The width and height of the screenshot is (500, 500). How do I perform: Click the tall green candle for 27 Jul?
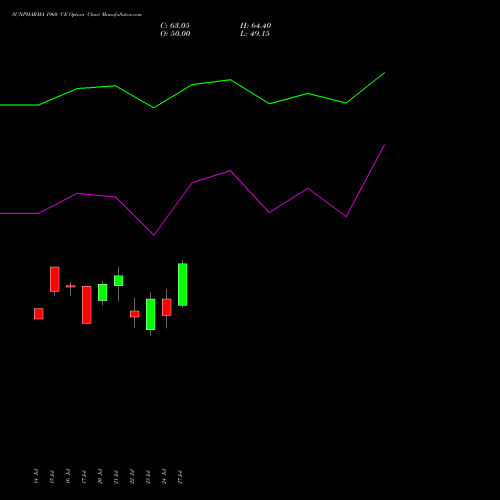pos(183,284)
